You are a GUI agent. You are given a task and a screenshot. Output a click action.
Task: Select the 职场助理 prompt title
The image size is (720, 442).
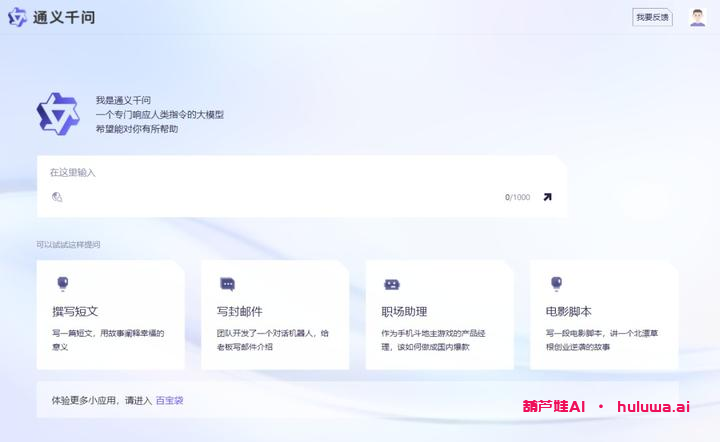click(404, 311)
